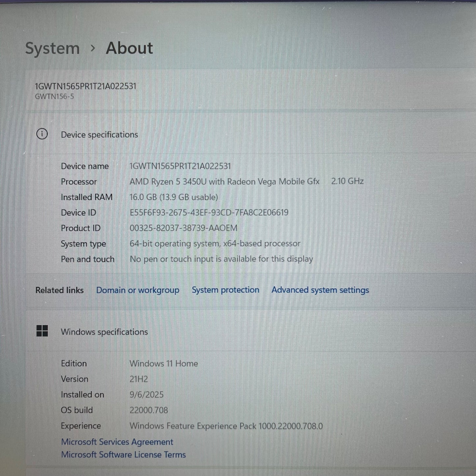Select the Version label
The width and height of the screenshot is (476, 476).
(x=74, y=379)
